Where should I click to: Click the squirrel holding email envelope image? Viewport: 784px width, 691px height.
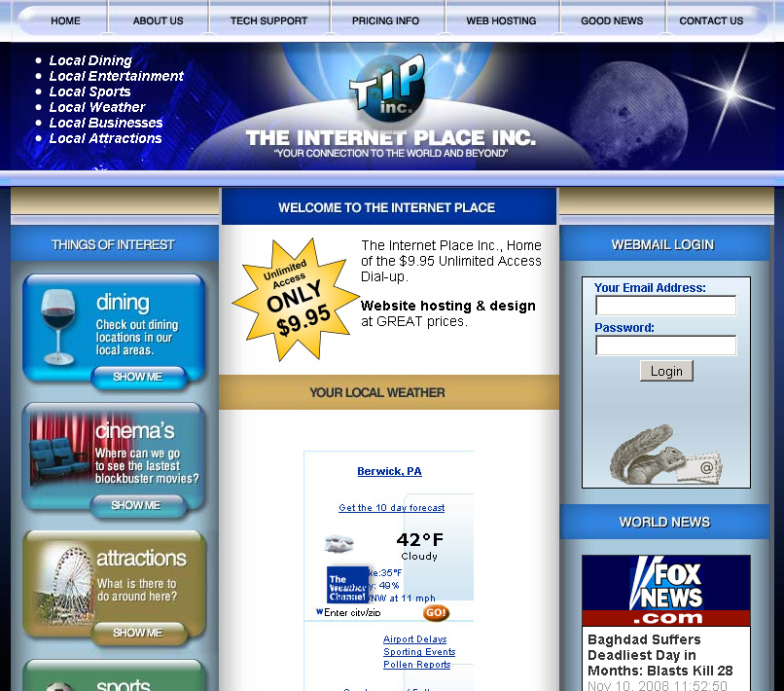[666, 455]
